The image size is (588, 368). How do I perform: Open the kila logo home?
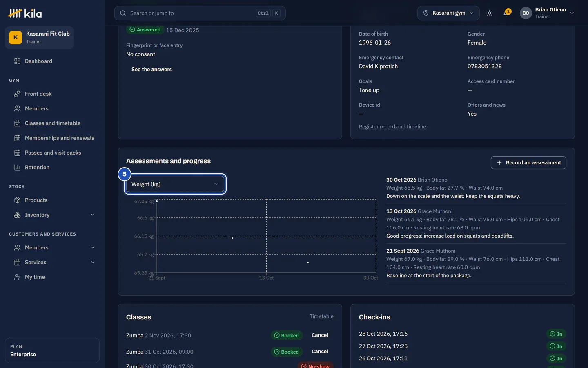pyautogui.click(x=25, y=13)
